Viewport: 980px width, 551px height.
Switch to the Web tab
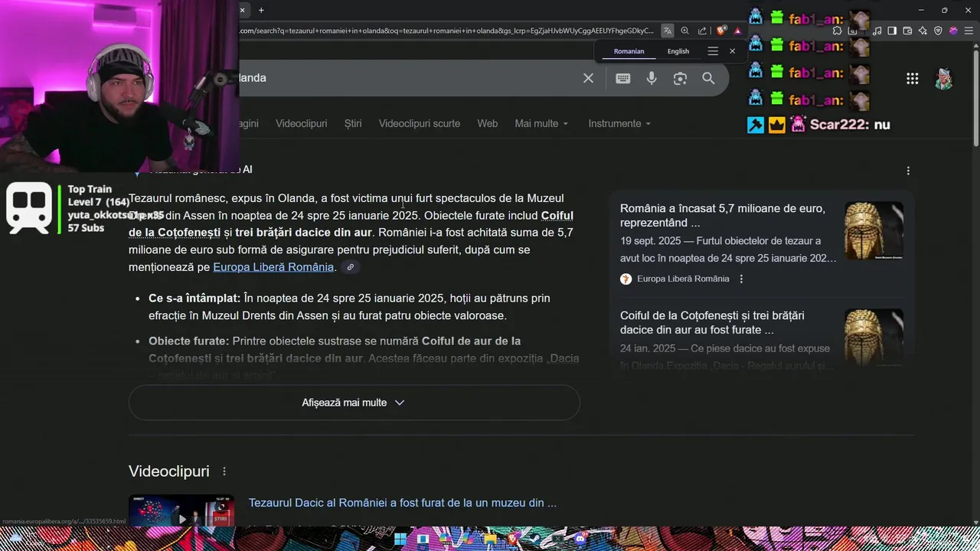click(x=488, y=123)
